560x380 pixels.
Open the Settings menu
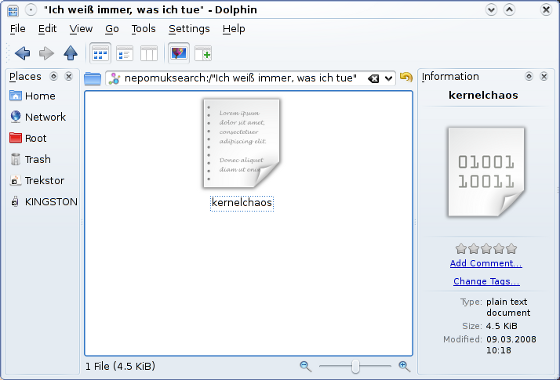pyautogui.click(x=189, y=29)
